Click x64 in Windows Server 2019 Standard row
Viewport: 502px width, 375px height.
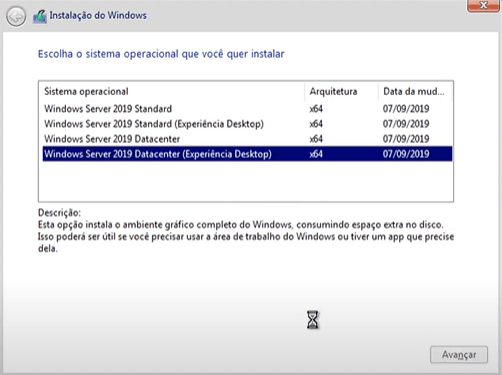(316, 109)
